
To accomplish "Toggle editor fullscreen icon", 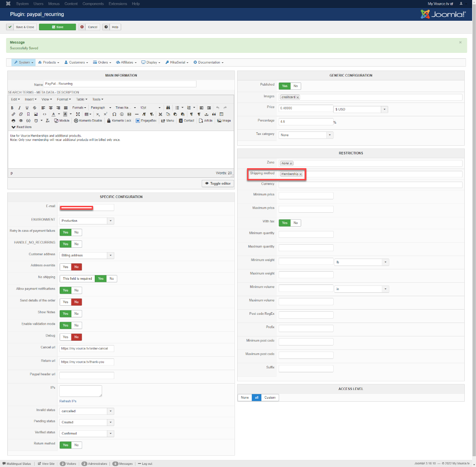I will click(78, 115).
